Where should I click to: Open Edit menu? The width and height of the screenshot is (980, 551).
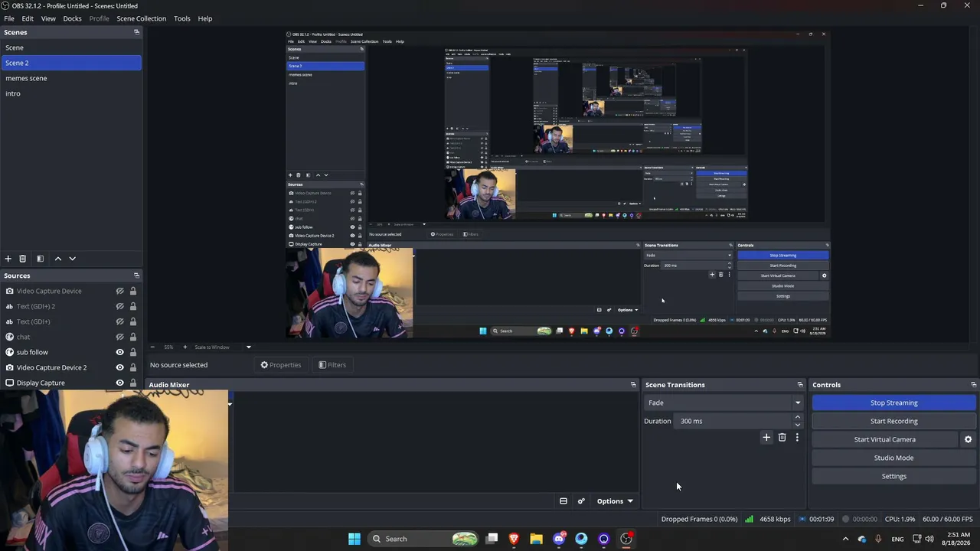pyautogui.click(x=28, y=18)
